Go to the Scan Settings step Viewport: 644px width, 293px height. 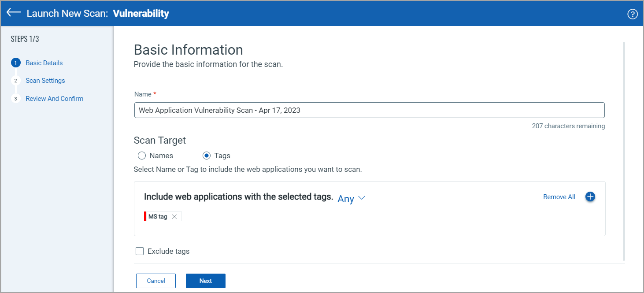tap(45, 81)
